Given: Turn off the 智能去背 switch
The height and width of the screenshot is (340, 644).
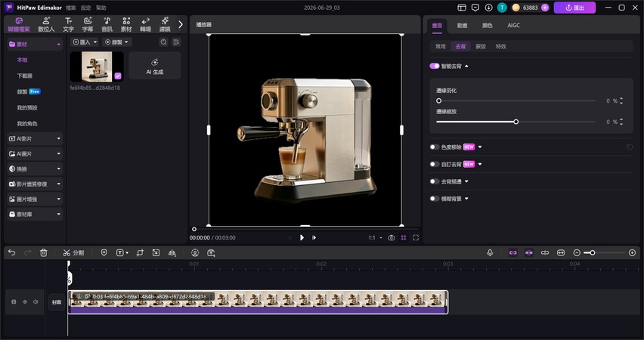Looking at the screenshot, I should tap(435, 66).
